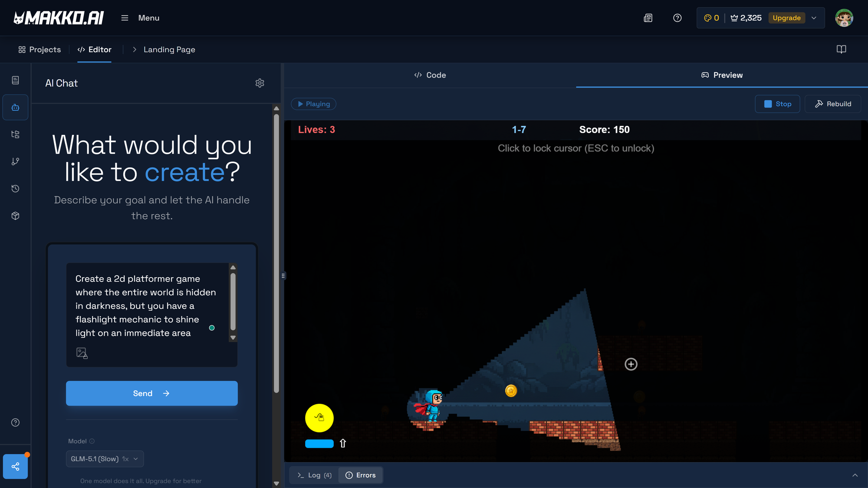Open the file tree sidebar icon
The width and height of the screenshot is (868, 488).
coord(15,134)
